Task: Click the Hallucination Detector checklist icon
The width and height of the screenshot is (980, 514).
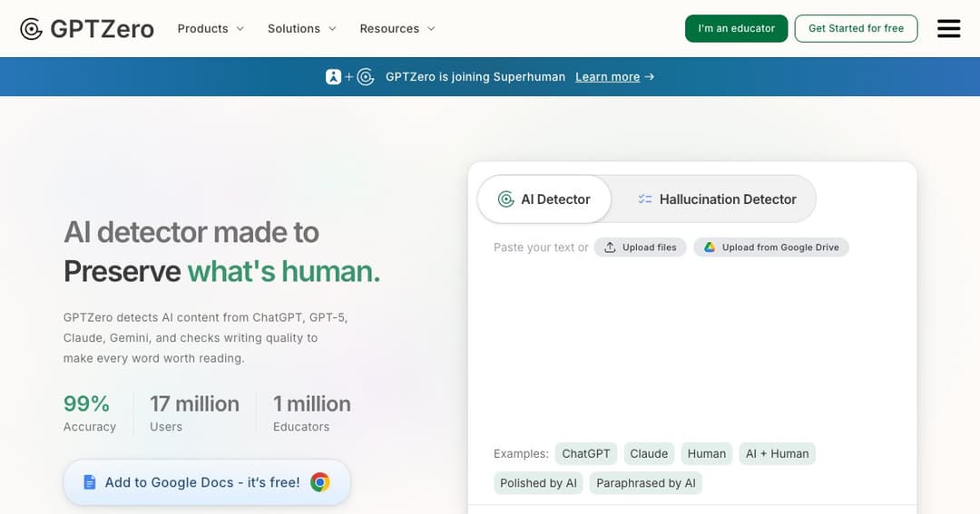Action: [645, 199]
